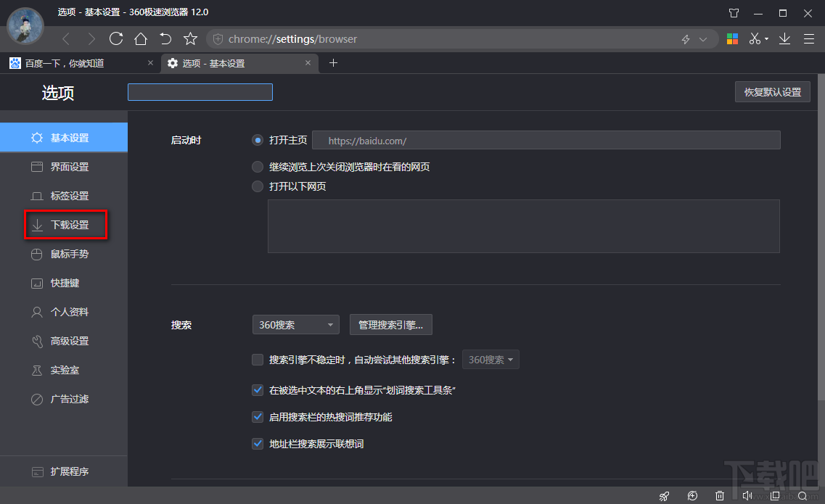The image size is (825, 504).
Task: Expand the address bar suggestions chevron
Action: pyautogui.click(x=702, y=38)
